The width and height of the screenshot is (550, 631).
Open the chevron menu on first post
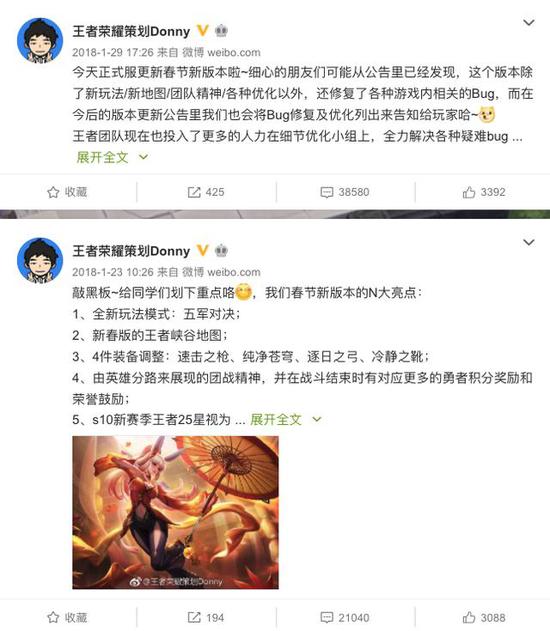[x=529, y=23]
